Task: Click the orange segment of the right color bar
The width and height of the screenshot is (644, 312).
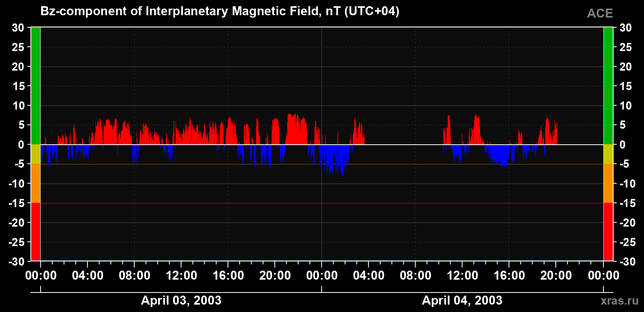Action: pyautogui.click(x=608, y=183)
